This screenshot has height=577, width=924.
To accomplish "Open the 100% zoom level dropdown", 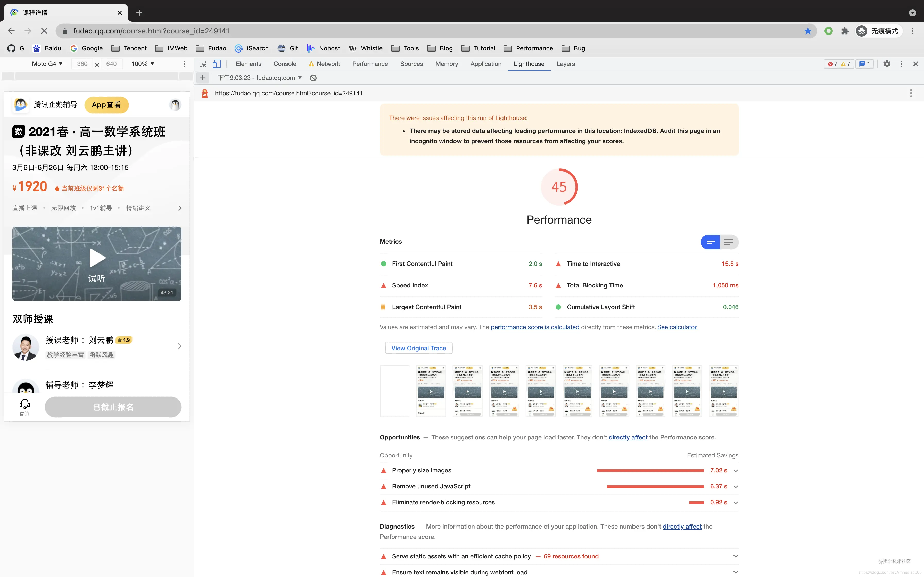I will tap(143, 64).
